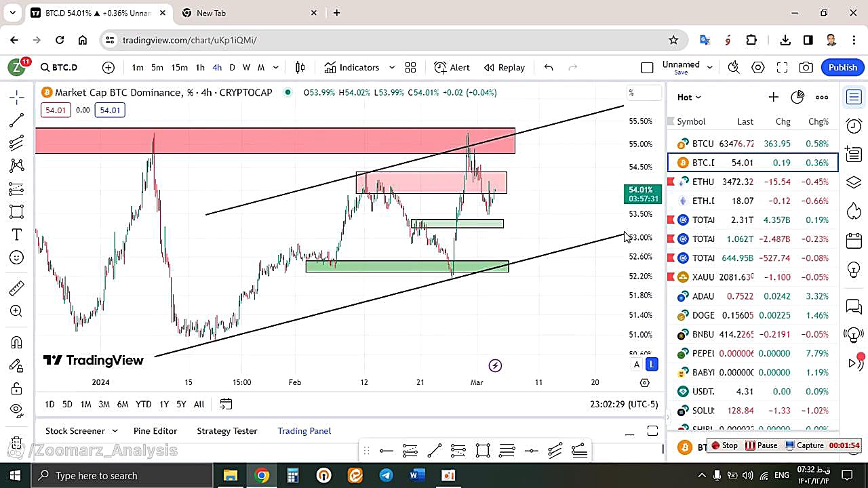Open the Gann and Fibonacci tools
The height and width of the screenshot is (488, 868).
(x=16, y=143)
